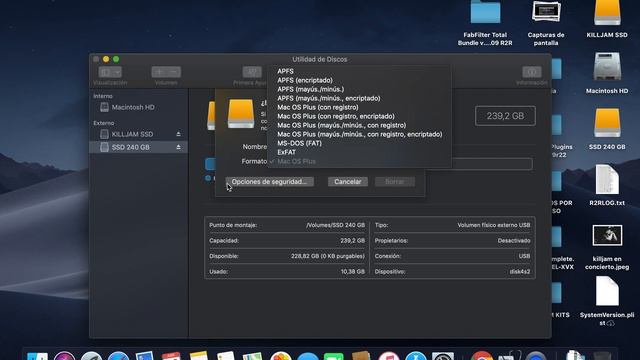Viewport: 640px width, 360px height.
Task: Click the Capacidad 239,2 GB value
Action: pyautogui.click(x=353, y=241)
